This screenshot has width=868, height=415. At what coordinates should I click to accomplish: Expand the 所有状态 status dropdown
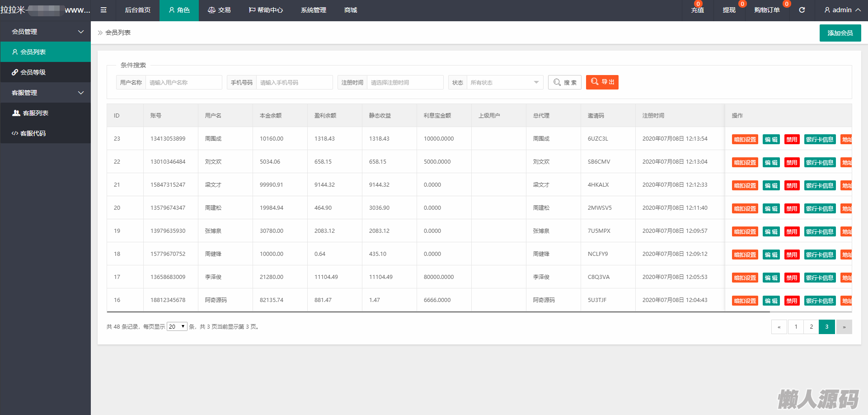click(x=504, y=82)
